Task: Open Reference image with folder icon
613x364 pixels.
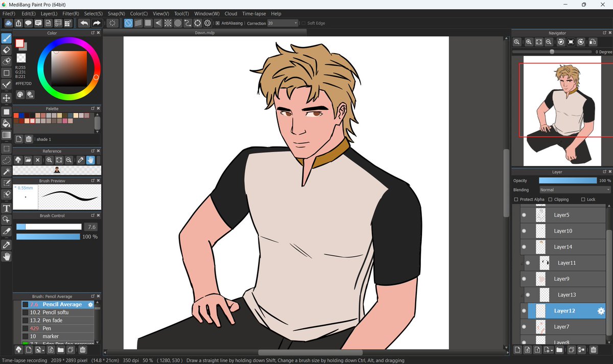Action: point(28,160)
